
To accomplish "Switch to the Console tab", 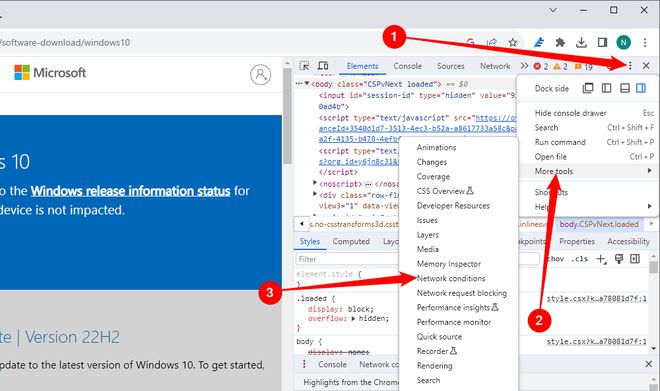I will click(407, 66).
